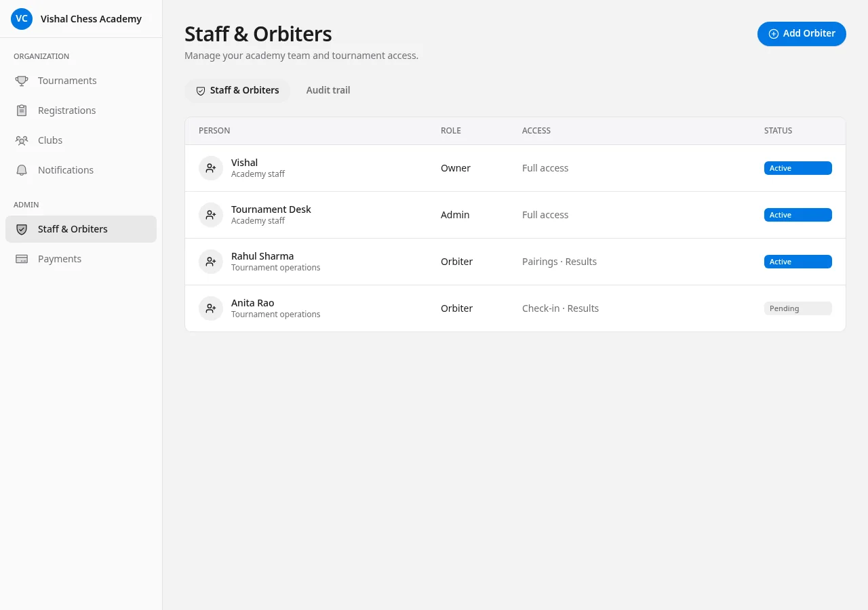The image size is (868, 610).
Task: Click the people icon beside Clubs
Action: click(22, 140)
